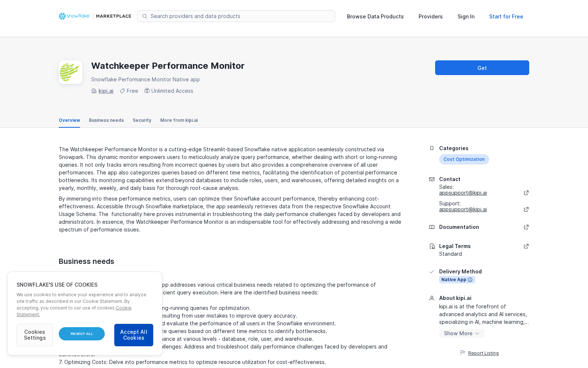Click the Report Listing flag icon
This screenshot has width=588, height=368.
[x=463, y=353]
